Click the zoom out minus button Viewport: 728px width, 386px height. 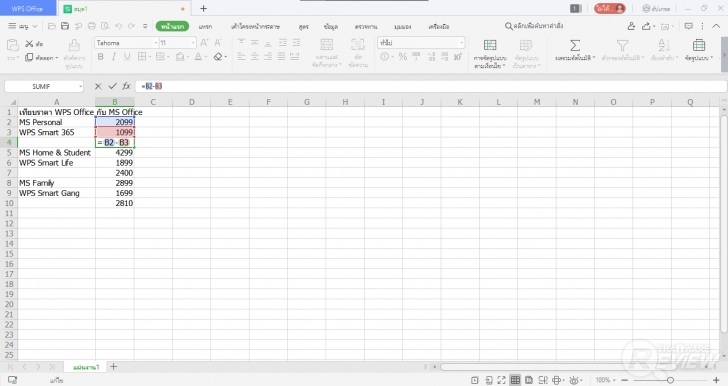click(x=624, y=380)
